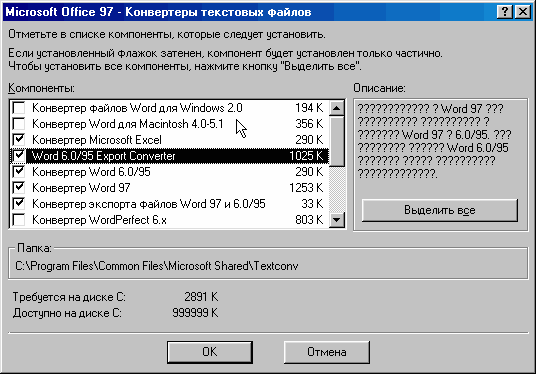Select row Конвертер файлов Word для Windows 2.0

coord(170,108)
